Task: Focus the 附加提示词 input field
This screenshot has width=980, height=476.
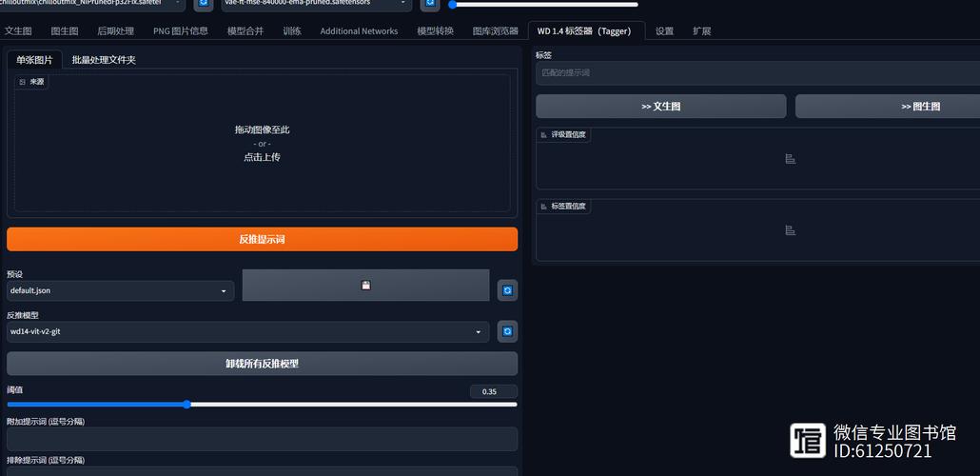Action: [262, 439]
